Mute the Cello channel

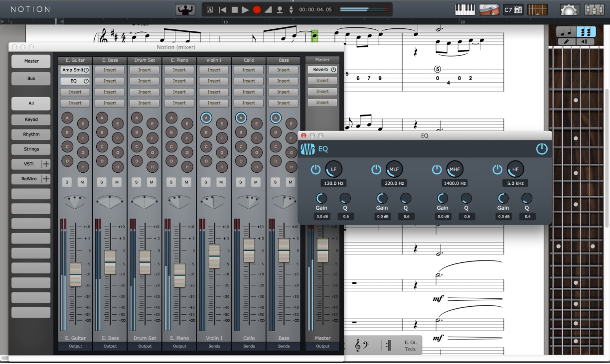pyautogui.click(x=256, y=182)
